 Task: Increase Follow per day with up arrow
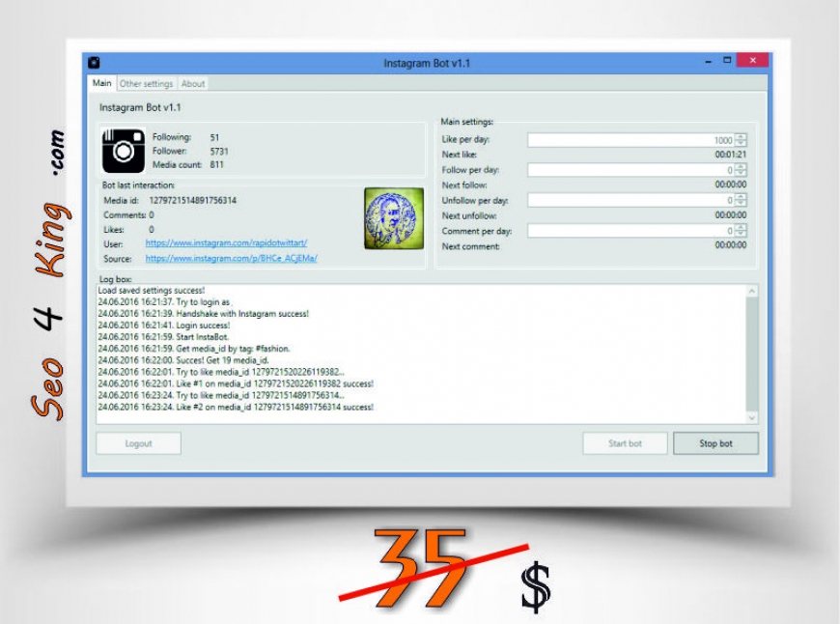741,167
